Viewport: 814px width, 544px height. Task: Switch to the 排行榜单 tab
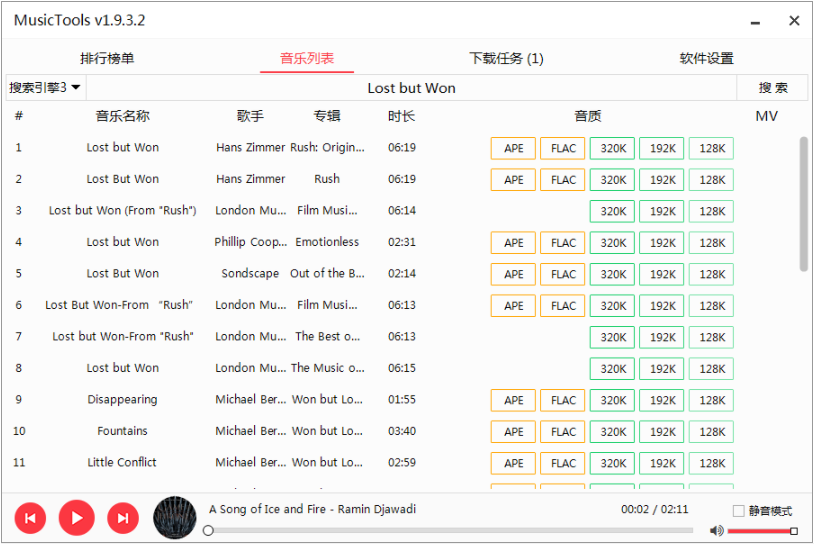(107, 58)
